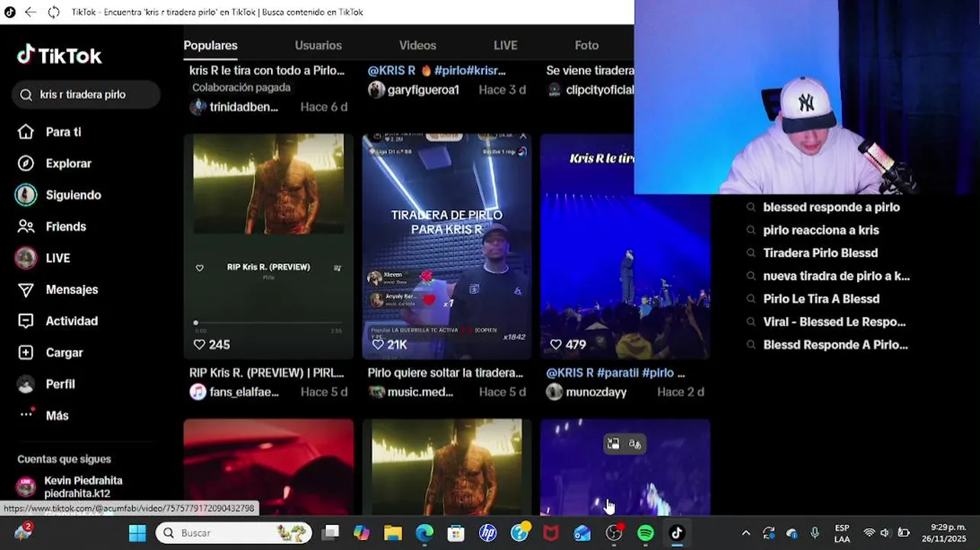Open Task View on the taskbar
Viewport: 980px width, 550px height.
(x=330, y=532)
